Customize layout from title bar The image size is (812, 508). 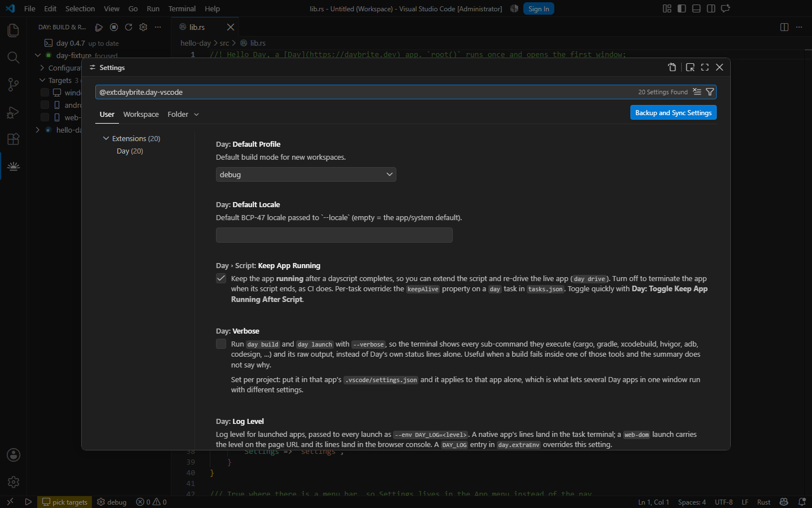pos(667,8)
